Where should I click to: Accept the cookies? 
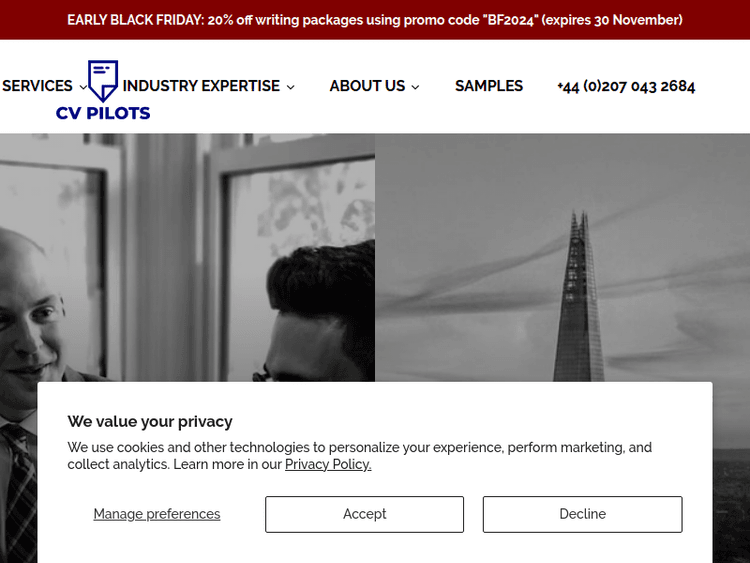[x=364, y=514]
